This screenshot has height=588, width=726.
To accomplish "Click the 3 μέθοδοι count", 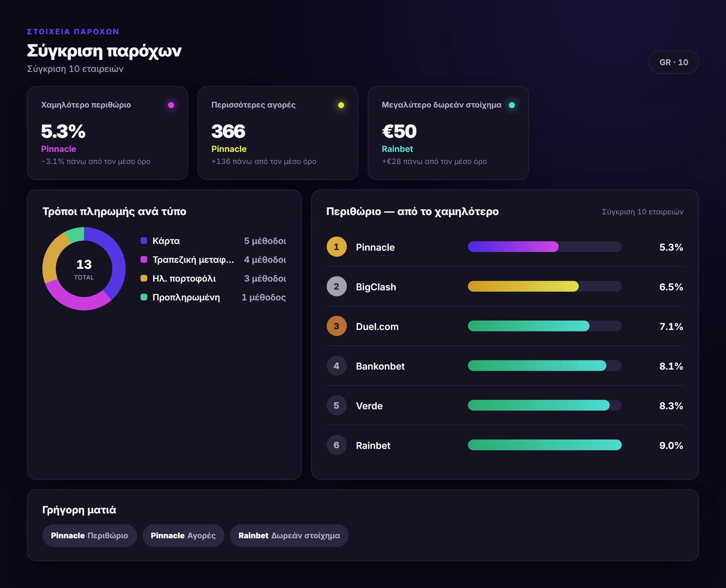I will (265, 279).
